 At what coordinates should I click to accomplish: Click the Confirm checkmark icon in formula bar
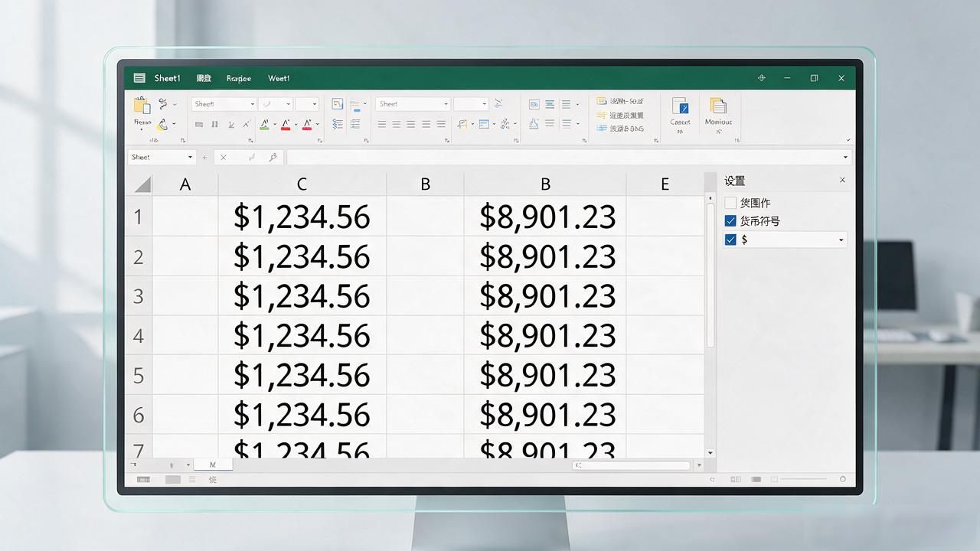coord(251,157)
